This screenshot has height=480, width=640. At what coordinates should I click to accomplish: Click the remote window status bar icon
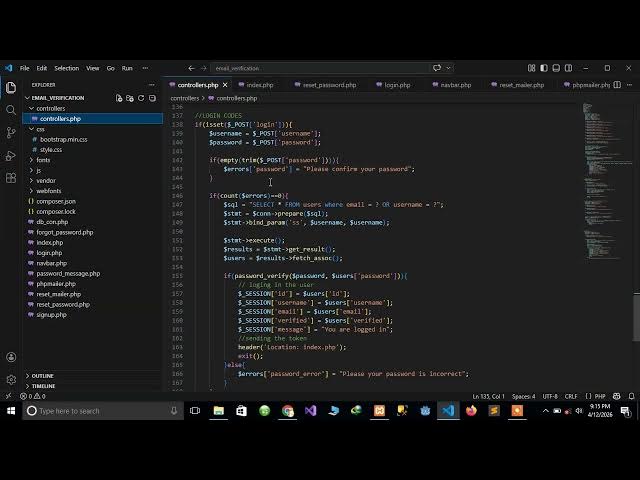pos(8,396)
